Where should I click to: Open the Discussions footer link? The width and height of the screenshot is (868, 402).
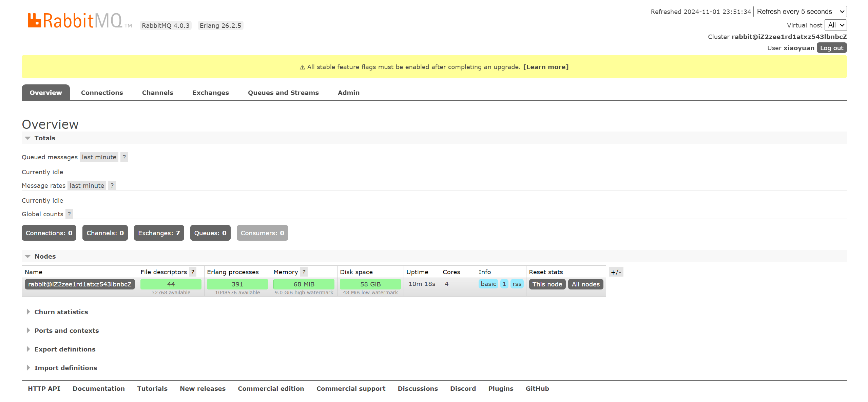click(418, 388)
